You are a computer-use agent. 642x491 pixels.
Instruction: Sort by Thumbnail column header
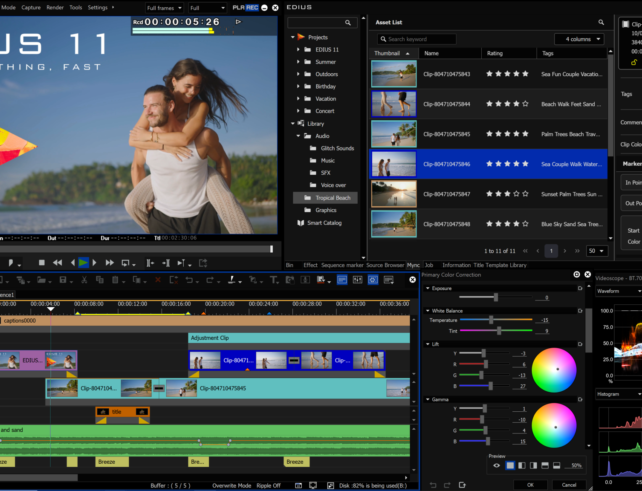pos(394,53)
